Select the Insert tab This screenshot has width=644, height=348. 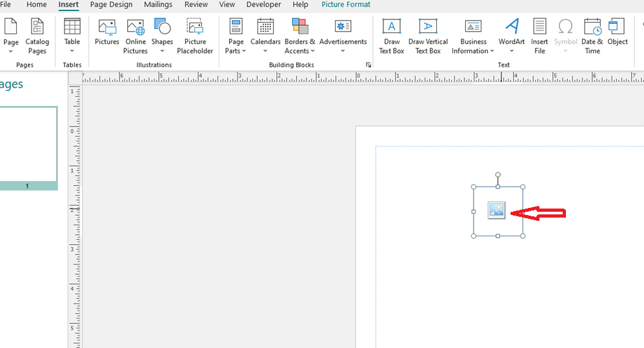tap(68, 5)
